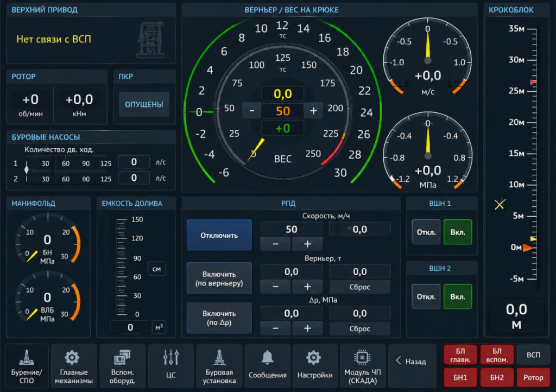Turn ВШН 1 off with Откл.
This screenshot has height=392, width=556.
(x=426, y=232)
